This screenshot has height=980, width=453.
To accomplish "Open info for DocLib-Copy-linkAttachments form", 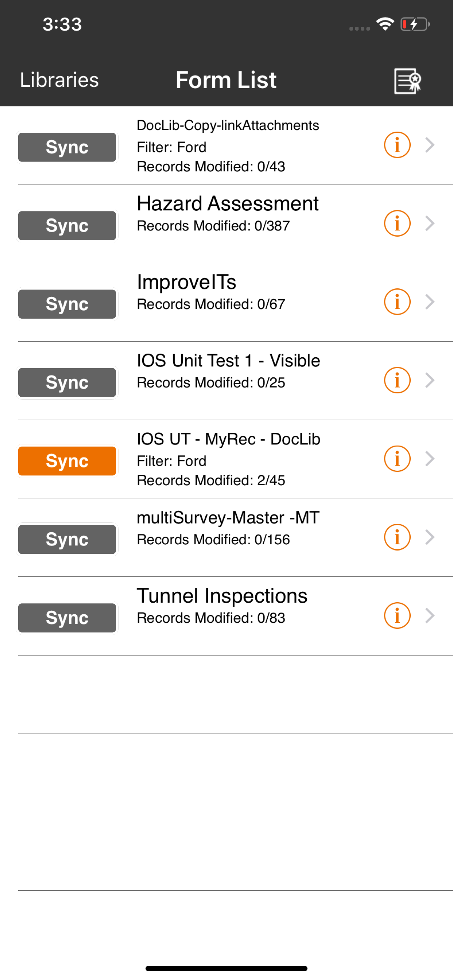I will pyautogui.click(x=397, y=145).
